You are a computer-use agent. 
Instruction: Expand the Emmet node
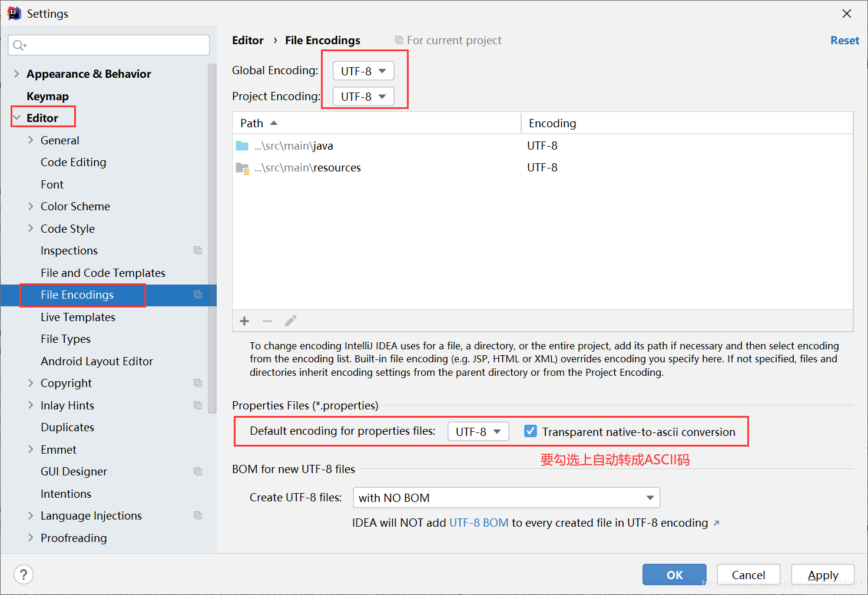[31, 449]
